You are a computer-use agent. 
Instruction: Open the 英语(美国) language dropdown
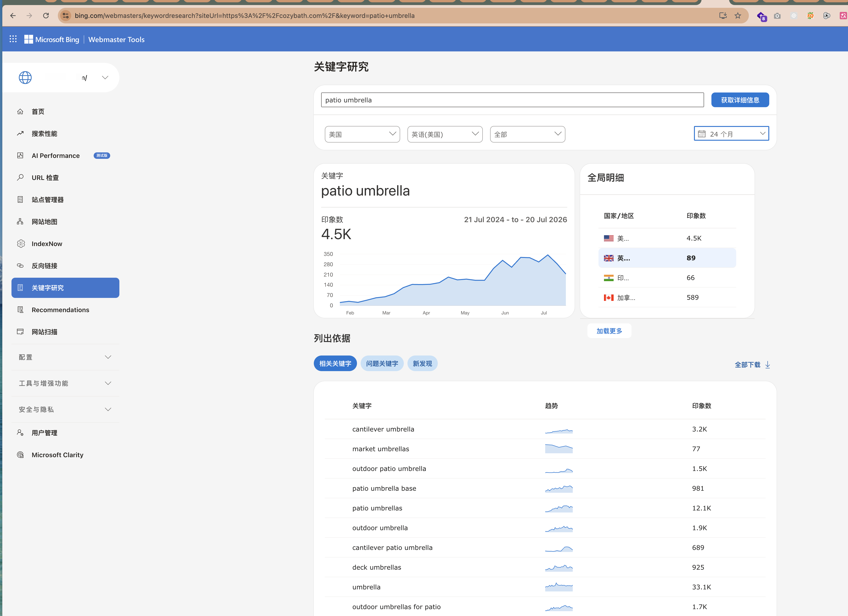point(445,134)
